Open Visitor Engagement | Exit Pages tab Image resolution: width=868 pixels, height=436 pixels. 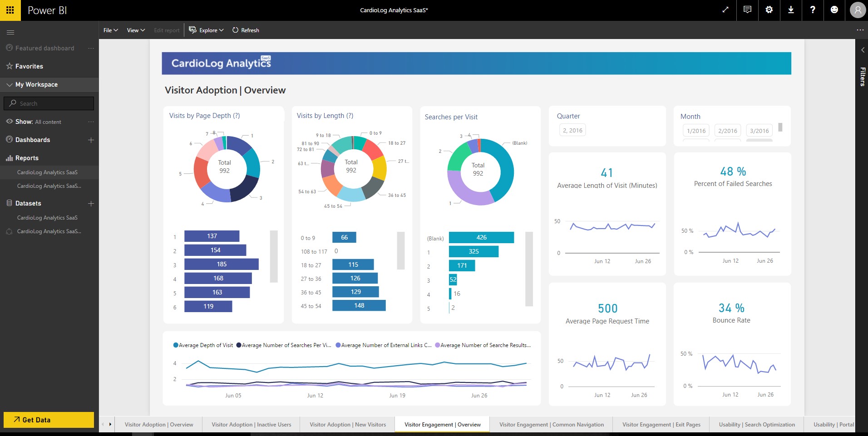(661, 425)
